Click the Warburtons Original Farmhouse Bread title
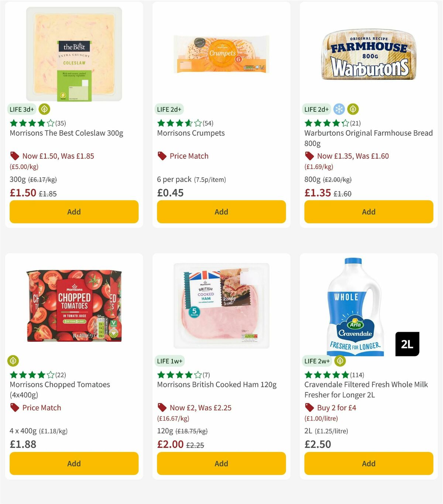The image size is (443, 504). pos(368,138)
